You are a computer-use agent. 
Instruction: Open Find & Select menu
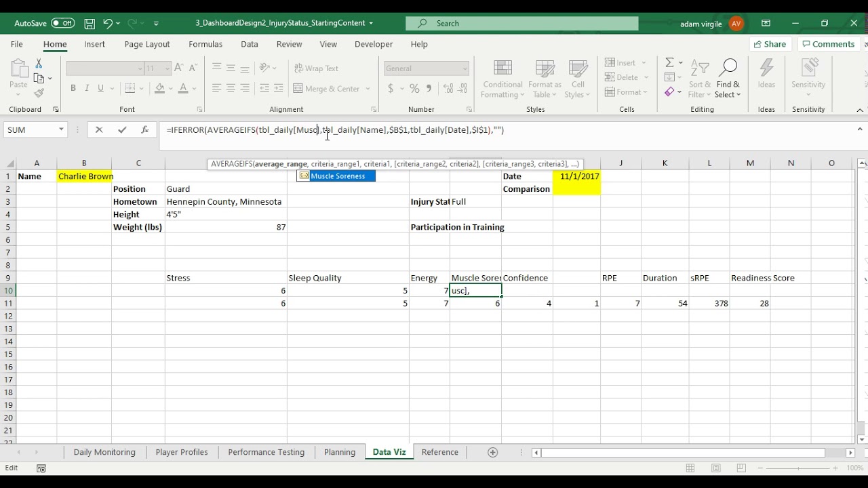(728, 79)
